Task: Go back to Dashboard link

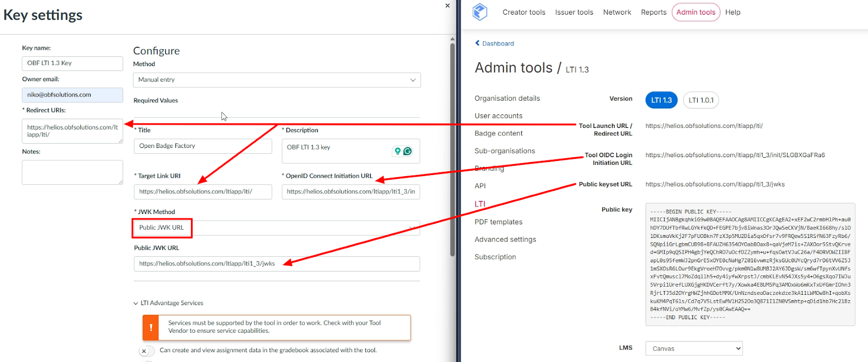Action: pyautogui.click(x=498, y=43)
